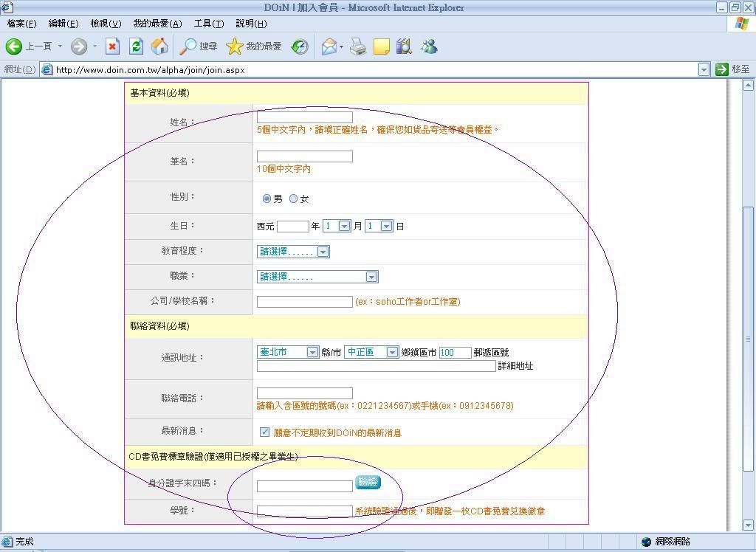Screen dimensions: 756x552
Task: Click the Back arrow button
Action: pyautogui.click(x=14, y=46)
